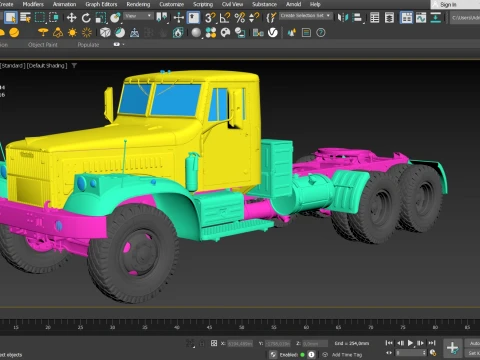Open the Animation menu
The width and height of the screenshot is (480, 360).
pyautogui.click(x=64, y=4)
